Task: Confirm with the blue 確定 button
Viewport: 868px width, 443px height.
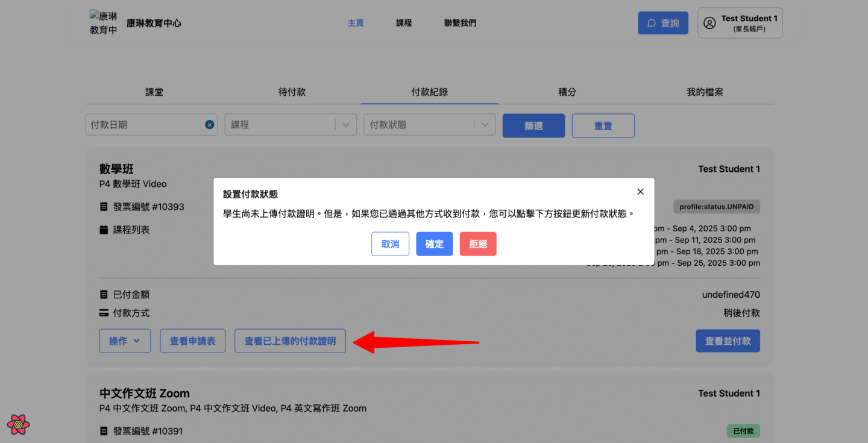Action: pyautogui.click(x=434, y=244)
